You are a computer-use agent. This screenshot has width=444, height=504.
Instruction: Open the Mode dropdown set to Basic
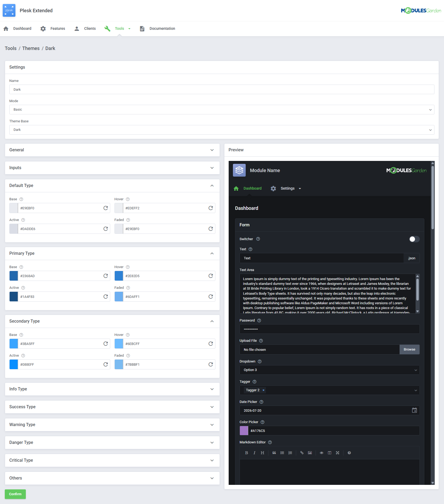click(x=222, y=110)
